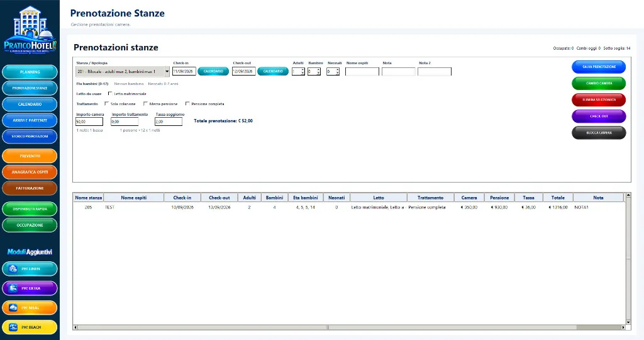The image size is (644, 340).
Task: Click the PraticoHotel logo
Action: point(30,30)
